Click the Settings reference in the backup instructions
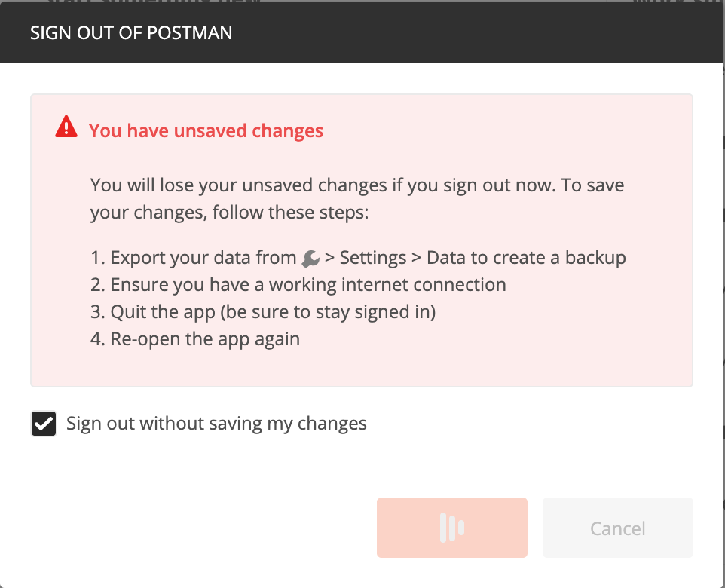Viewport: 725px width, 588px height. coord(373,257)
